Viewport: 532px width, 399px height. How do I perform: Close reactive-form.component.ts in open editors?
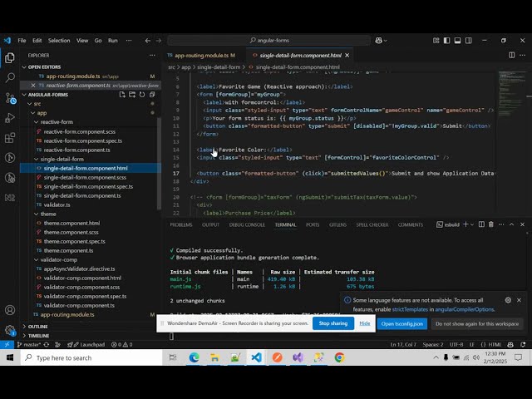click(x=33, y=85)
